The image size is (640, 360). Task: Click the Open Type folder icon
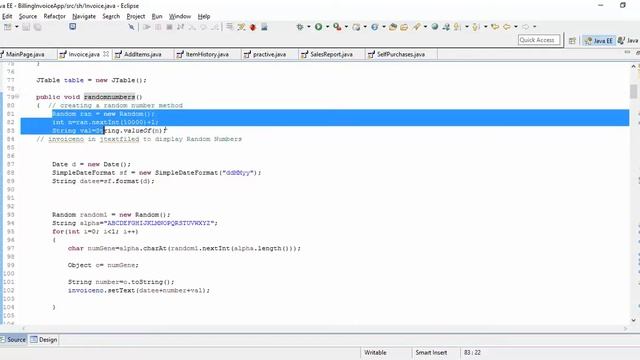click(x=393, y=27)
